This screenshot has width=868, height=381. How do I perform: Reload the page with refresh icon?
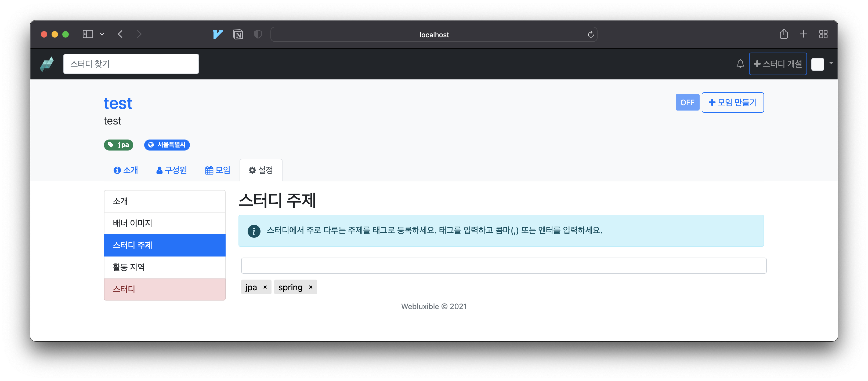(590, 35)
